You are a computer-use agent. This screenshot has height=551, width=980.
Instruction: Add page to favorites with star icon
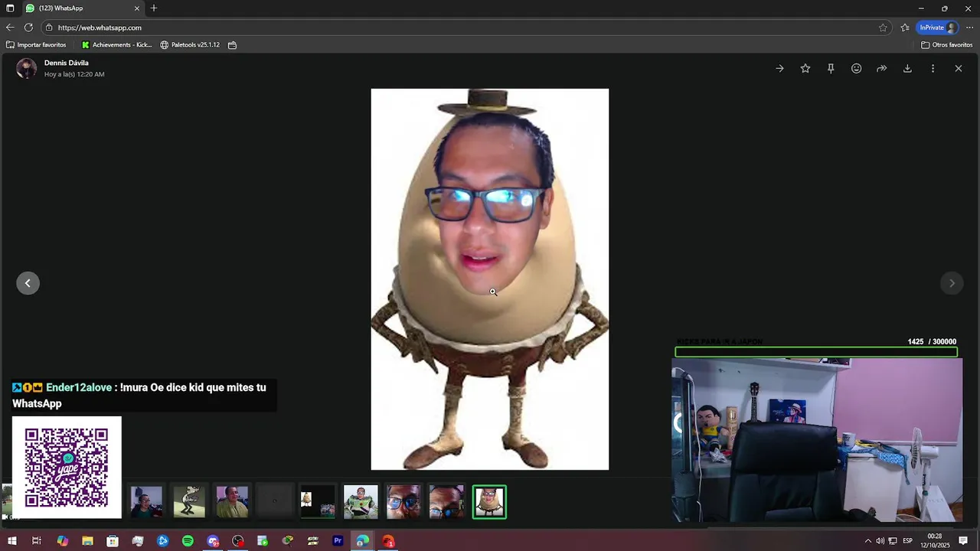883,28
